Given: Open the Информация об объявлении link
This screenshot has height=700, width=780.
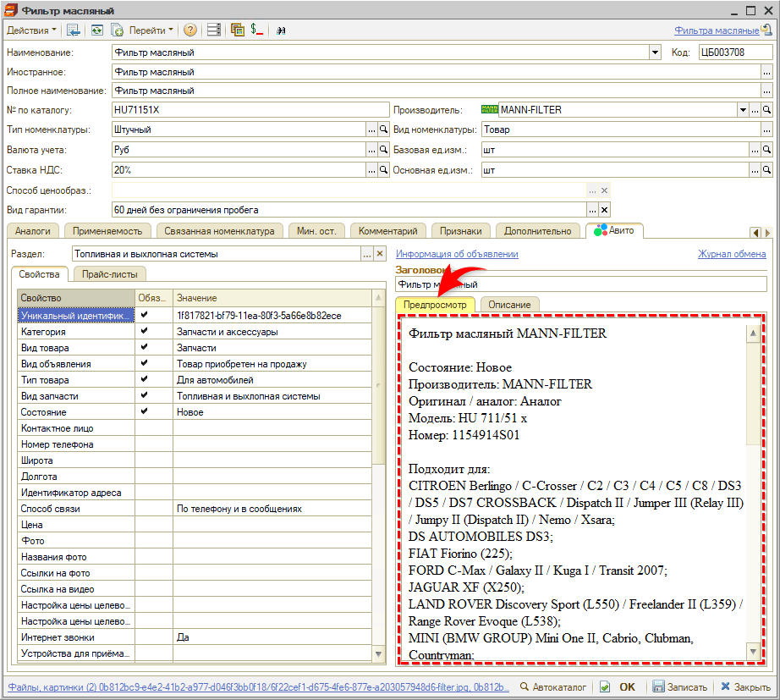Looking at the screenshot, I should tap(457, 254).
